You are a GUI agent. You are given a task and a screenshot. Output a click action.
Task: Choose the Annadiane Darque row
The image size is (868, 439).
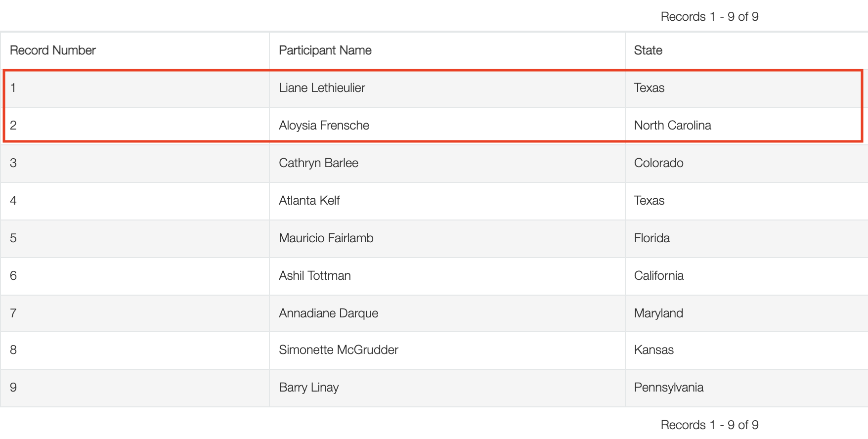(x=328, y=313)
